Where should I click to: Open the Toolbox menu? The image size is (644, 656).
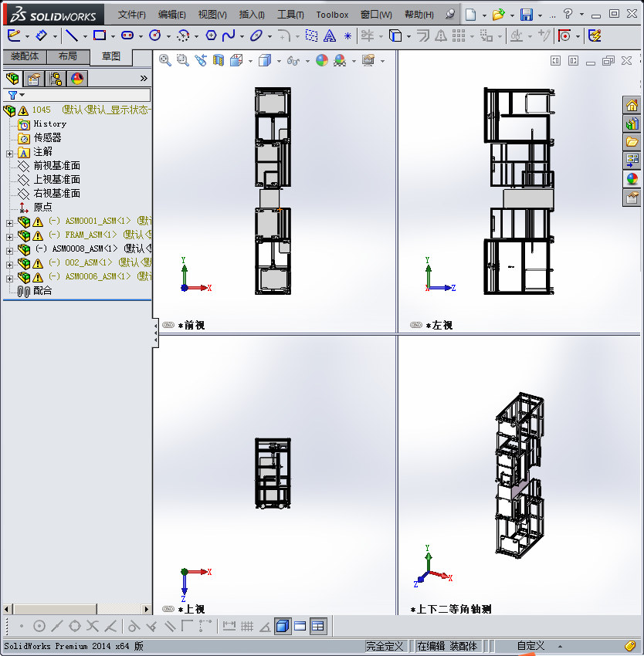(332, 15)
